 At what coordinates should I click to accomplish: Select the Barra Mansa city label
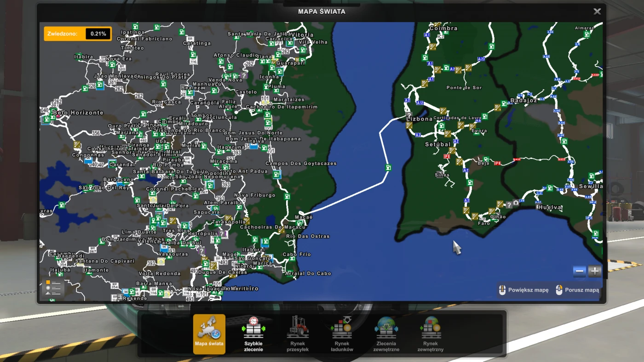tap(154, 284)
